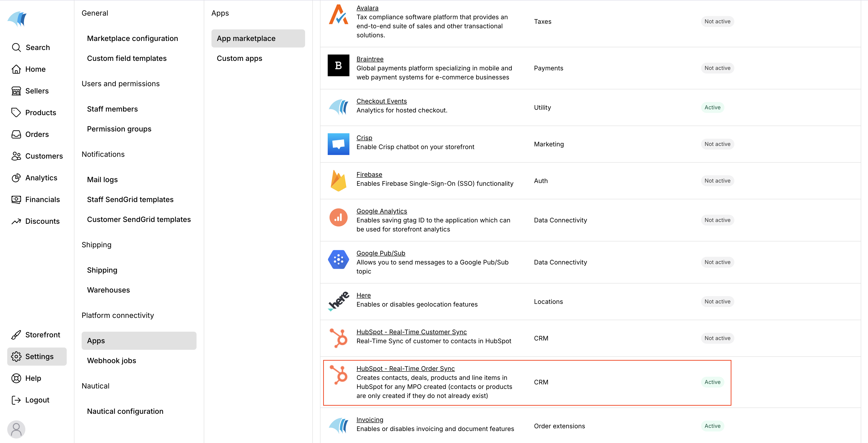The image size is (868, 443).
Task: Click the Storefront paintbrush icon
Action: (x=16, y=335)
